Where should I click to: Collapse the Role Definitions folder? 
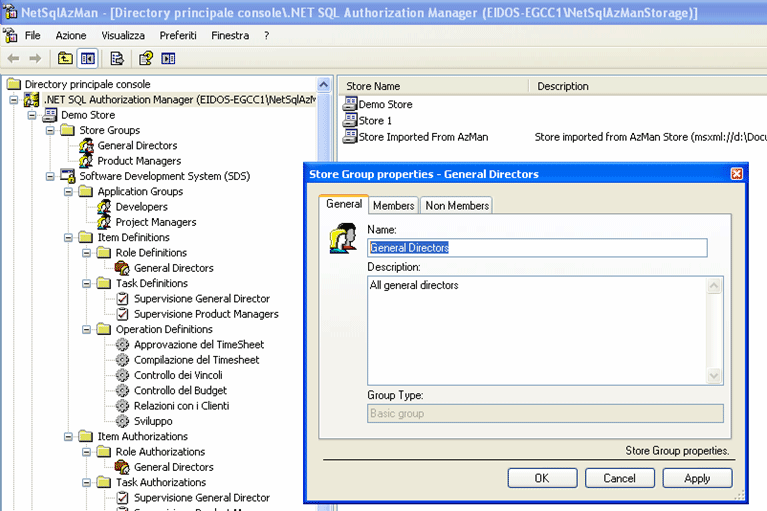click(x=87, y=253)
